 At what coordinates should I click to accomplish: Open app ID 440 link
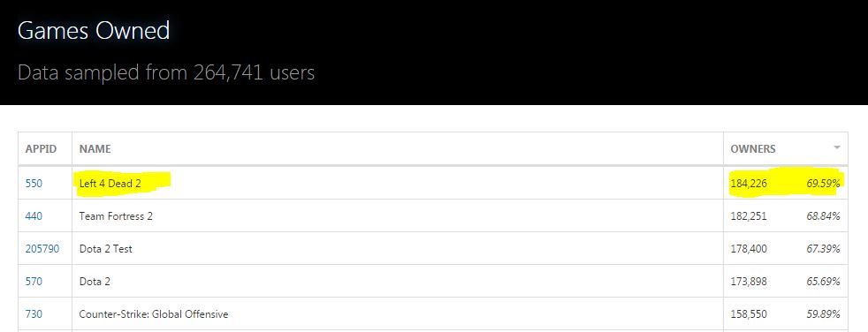pos(34,216)
